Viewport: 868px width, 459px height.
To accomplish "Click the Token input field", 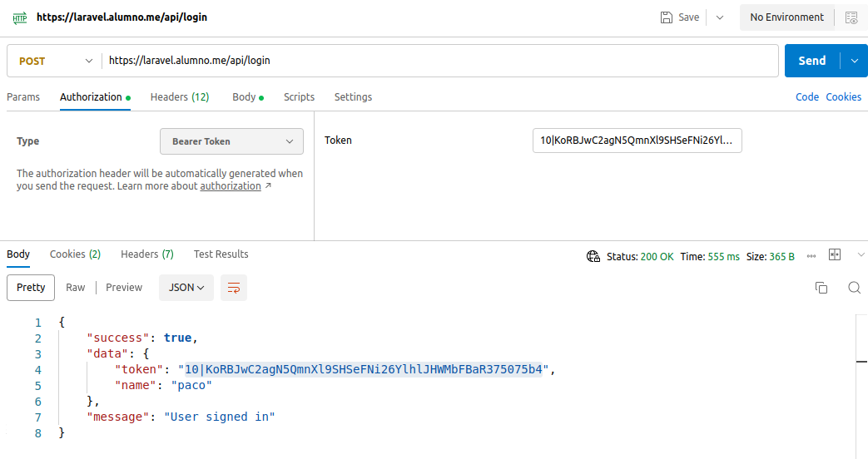I will click(x=637, y=141).
